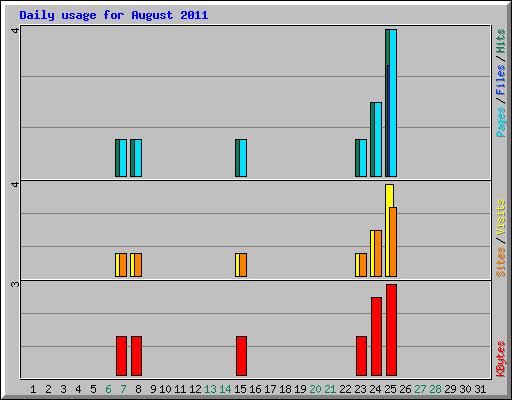This screenshot has height=400, width=512.
Task: Click the 'Hits' legend label
Action: [x=501, y=41]
